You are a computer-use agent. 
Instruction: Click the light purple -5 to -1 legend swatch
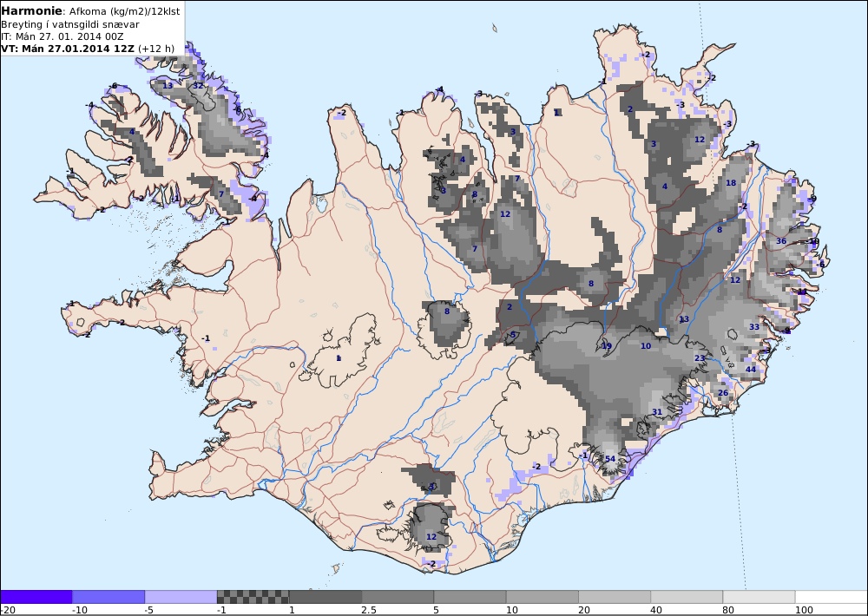(181, 597)
